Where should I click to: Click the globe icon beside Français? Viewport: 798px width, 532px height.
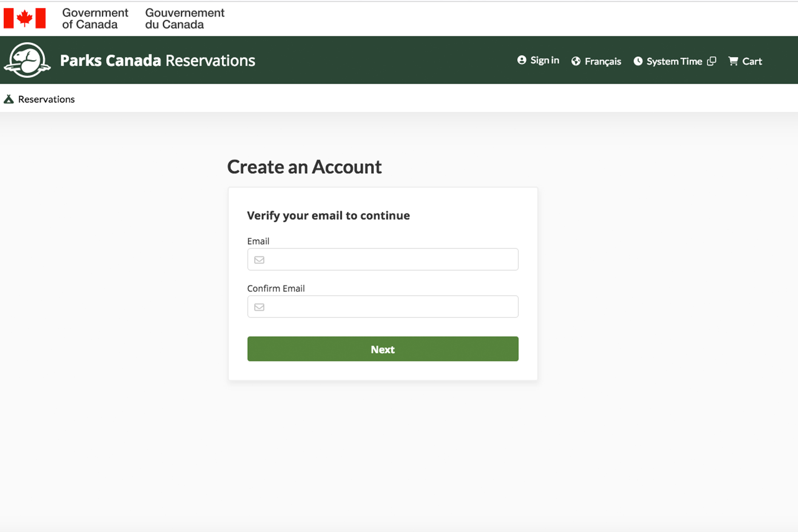coord(576,61)
